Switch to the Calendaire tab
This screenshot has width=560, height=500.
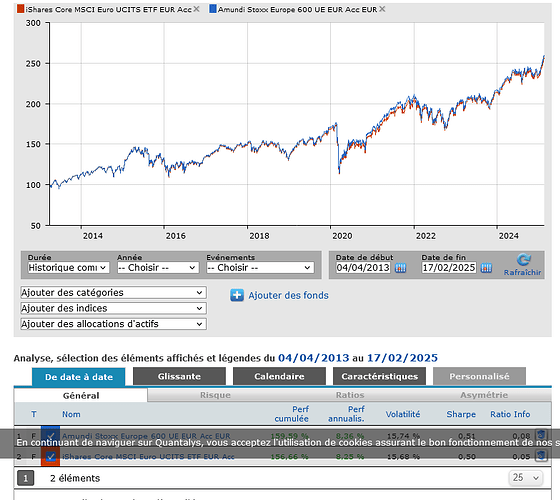[279, 376]
